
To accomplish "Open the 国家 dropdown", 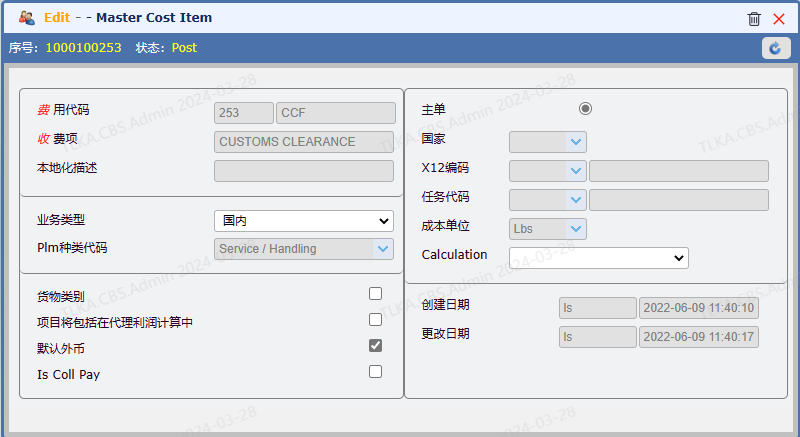I will (x=548, y=142).
